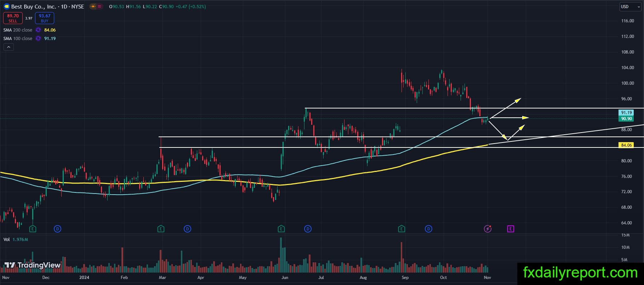Click the +0.47 (+0.52%) change value
This screenshot has height=285, width=644.
click(190, 7)
